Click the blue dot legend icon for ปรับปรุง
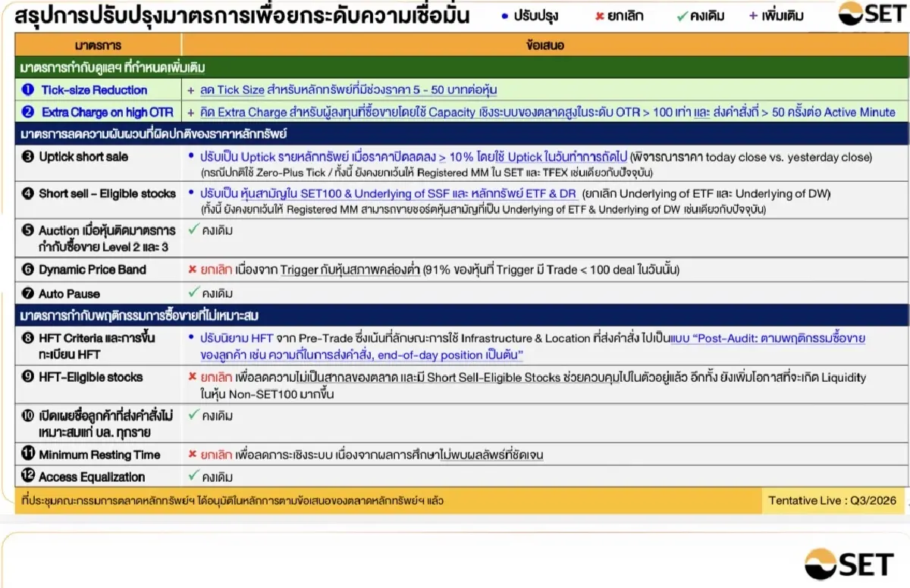910x588 pixels. [505, 16]
